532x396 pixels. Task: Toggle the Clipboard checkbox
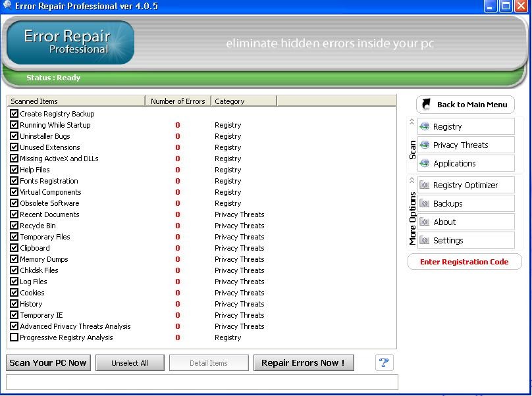coord(14,248)
